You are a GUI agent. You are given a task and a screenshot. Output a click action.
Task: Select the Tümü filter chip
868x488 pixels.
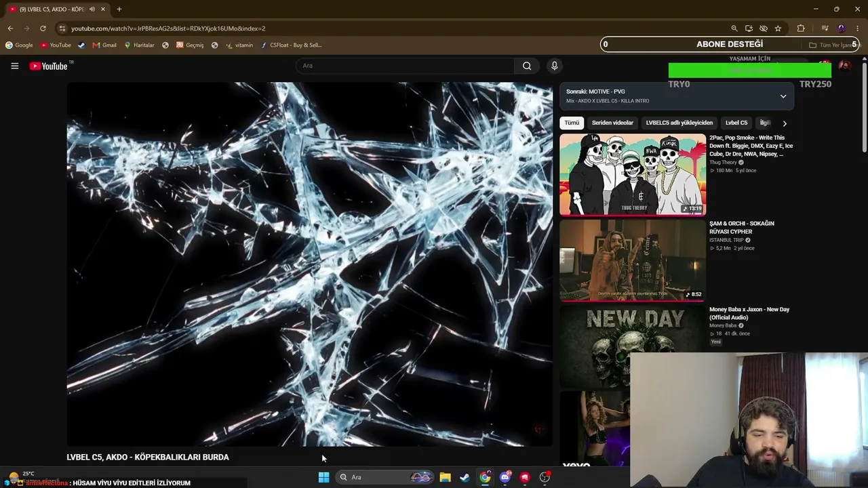tap(572, 123)
